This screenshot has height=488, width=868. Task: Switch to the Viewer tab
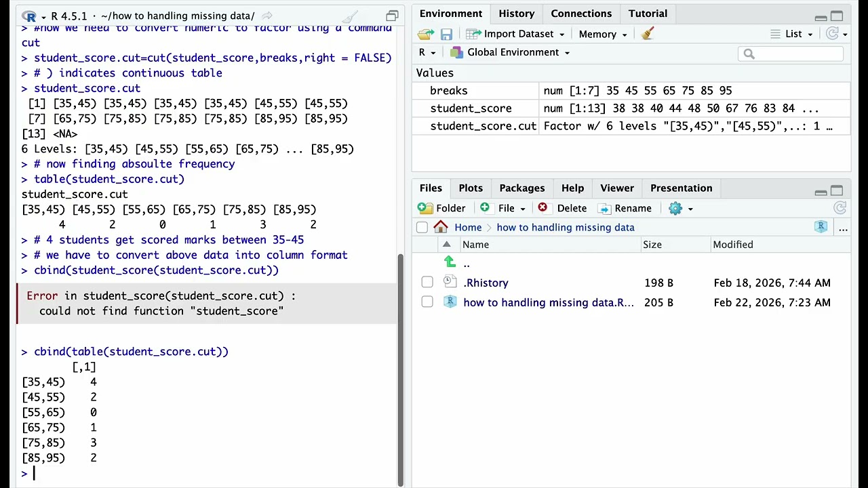617,188
